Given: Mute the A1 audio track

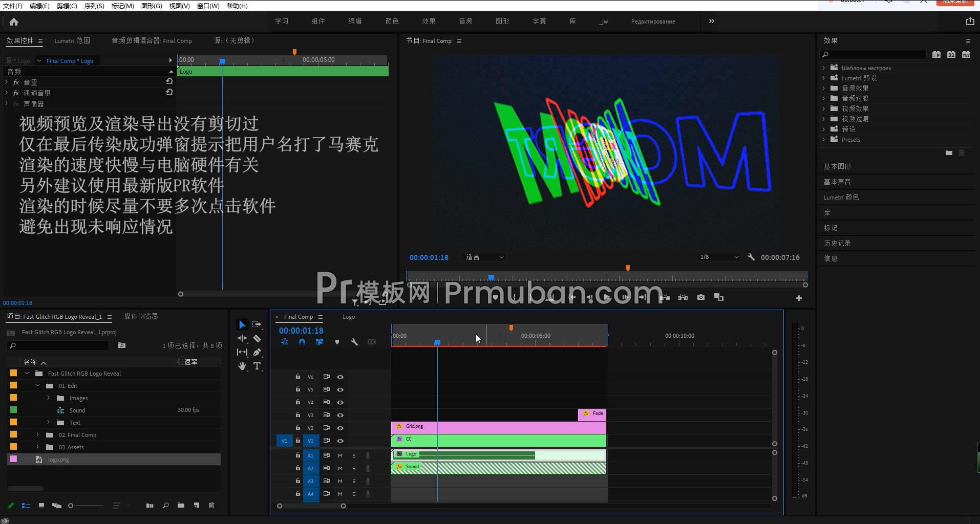Looking at the screenshot, I should tap(339, 455).
